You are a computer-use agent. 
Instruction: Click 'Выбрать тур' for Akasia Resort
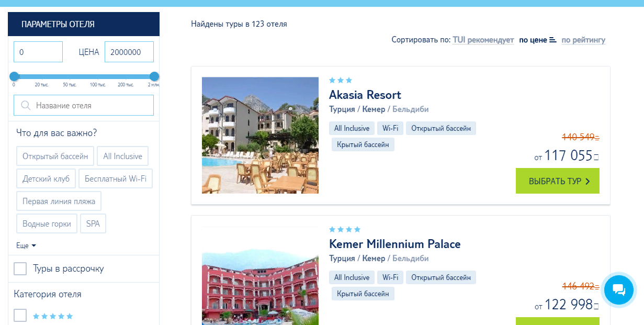click(558, 181)
